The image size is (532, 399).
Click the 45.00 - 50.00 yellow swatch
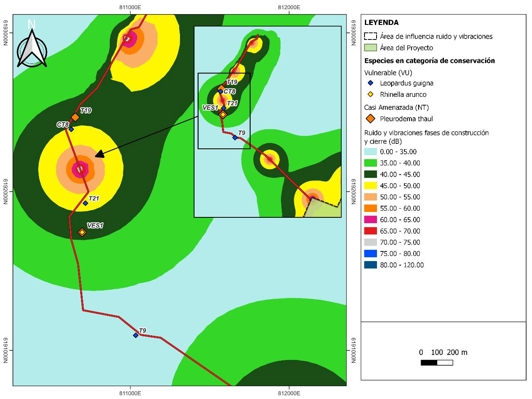tap(370, 186)
